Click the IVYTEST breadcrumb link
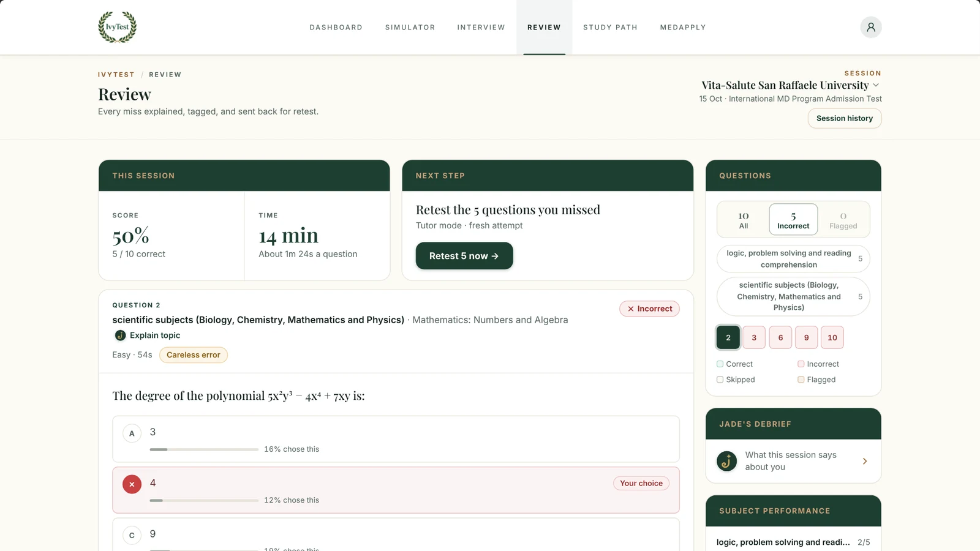Screen dimensions: 980x551 click(x=116, y=75)
